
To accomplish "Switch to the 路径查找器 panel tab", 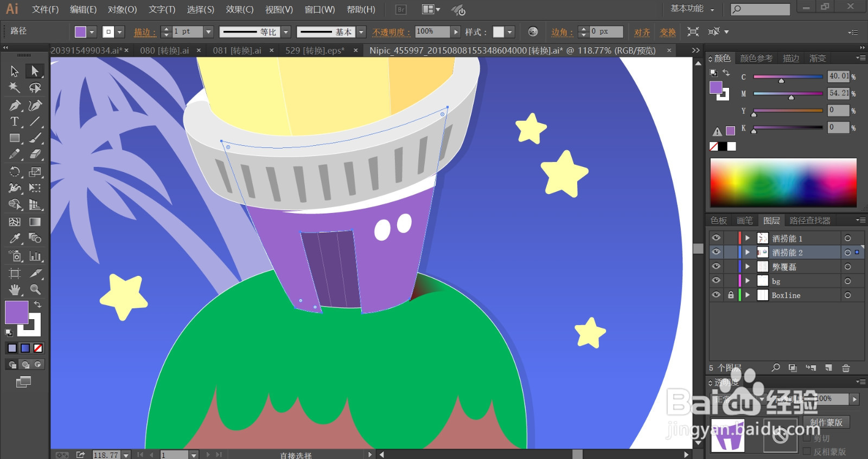I will [x=810, y=221].
